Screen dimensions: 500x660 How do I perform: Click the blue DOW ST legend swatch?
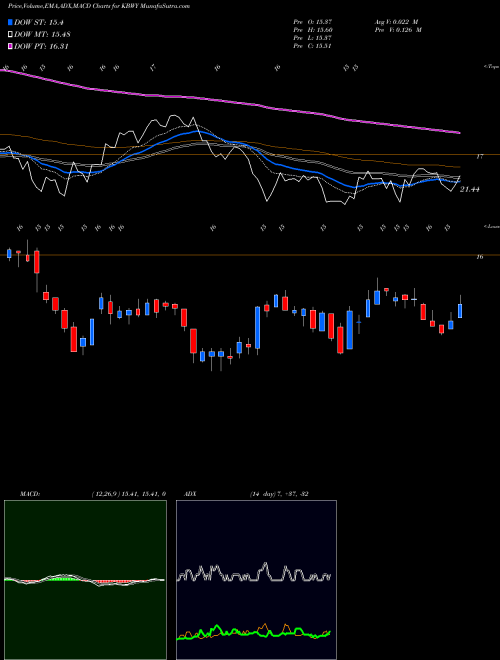tap(11, 22)
